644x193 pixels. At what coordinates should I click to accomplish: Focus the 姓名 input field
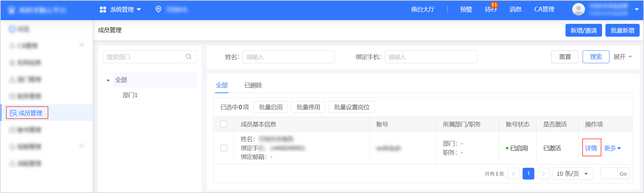[288, 57]
